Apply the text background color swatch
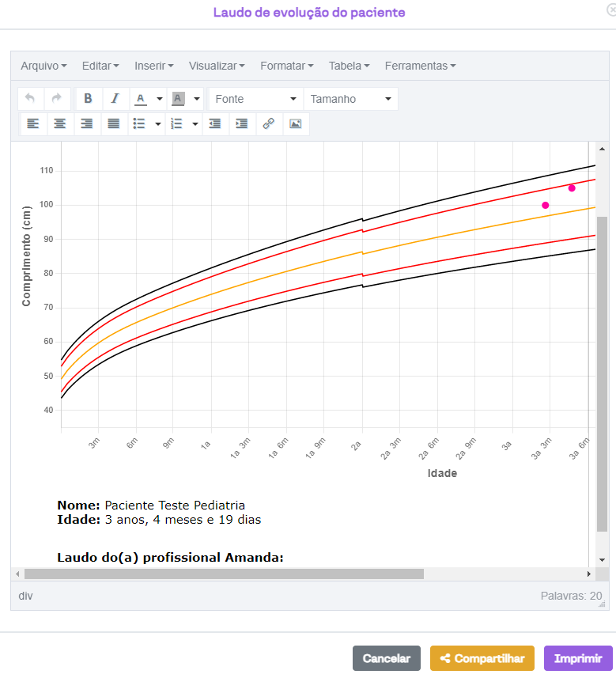 [178, 99]
